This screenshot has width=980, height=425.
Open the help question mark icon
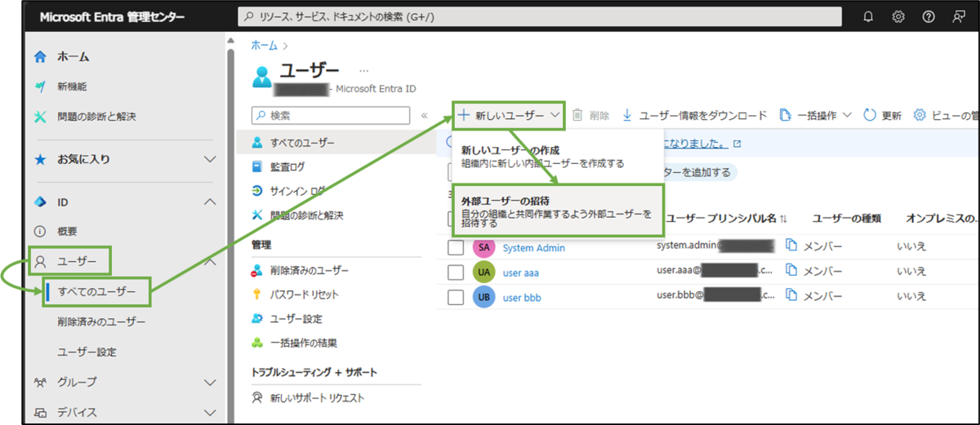929,16
